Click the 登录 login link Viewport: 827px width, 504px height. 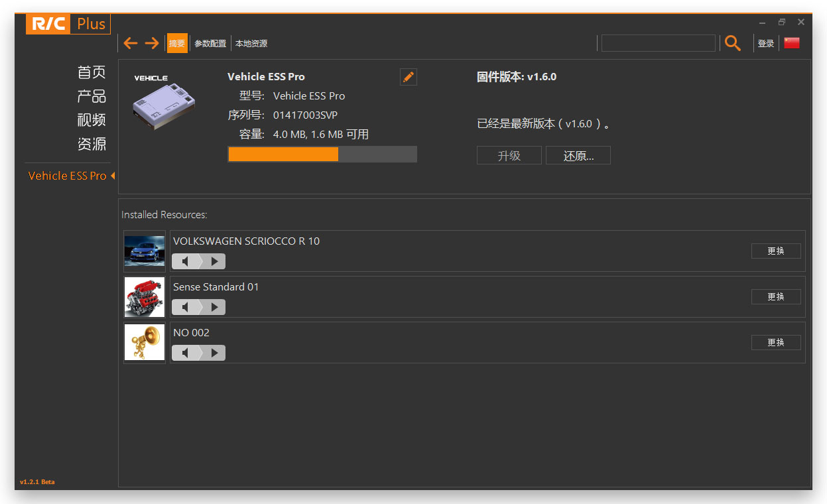coord(766,44)
